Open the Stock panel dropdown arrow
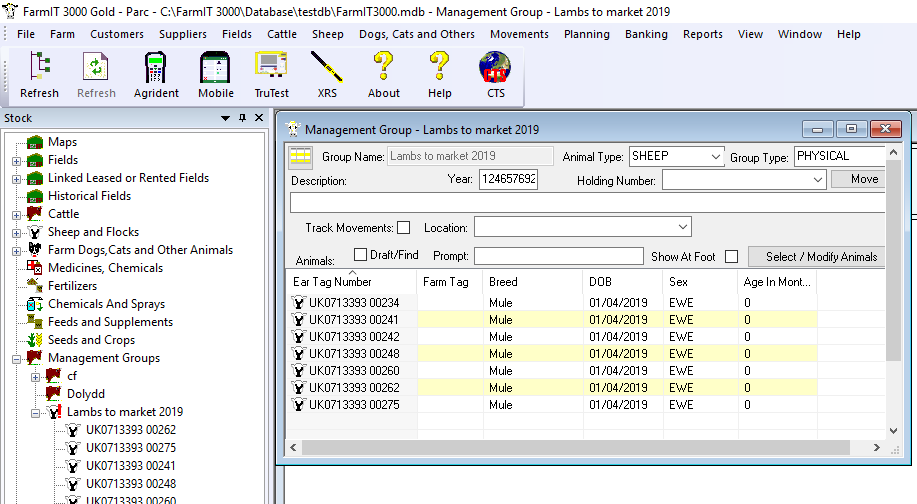917x504 pixels. point(225,118)
